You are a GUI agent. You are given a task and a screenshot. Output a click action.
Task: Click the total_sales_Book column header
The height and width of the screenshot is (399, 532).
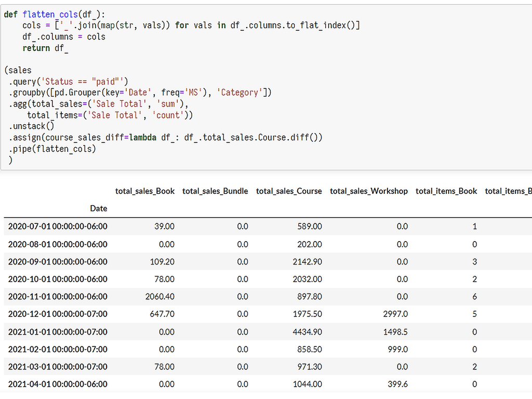pos(145,191)
